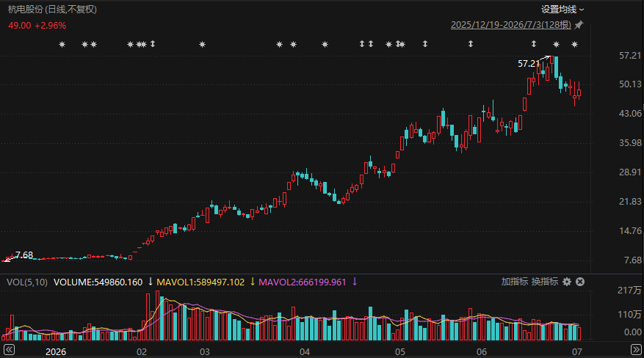Click the purple down arrow after MAVOL2 value

355,282
